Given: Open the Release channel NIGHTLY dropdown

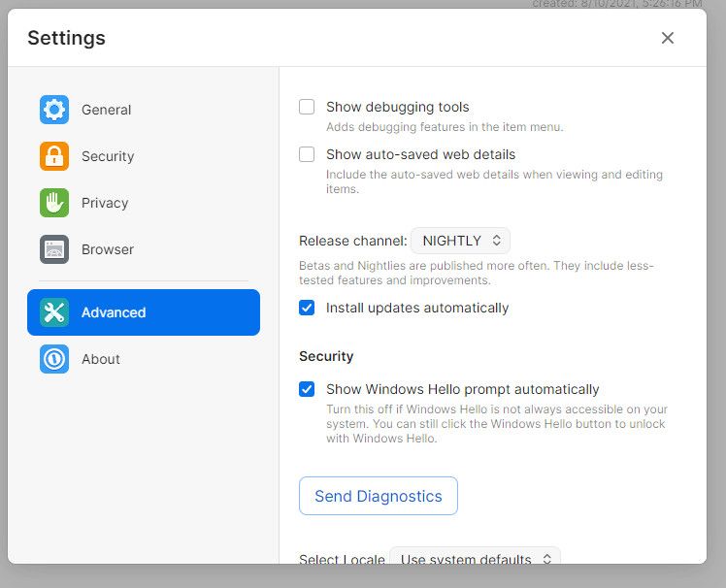Looking at the screenshot, I should 461,241.
